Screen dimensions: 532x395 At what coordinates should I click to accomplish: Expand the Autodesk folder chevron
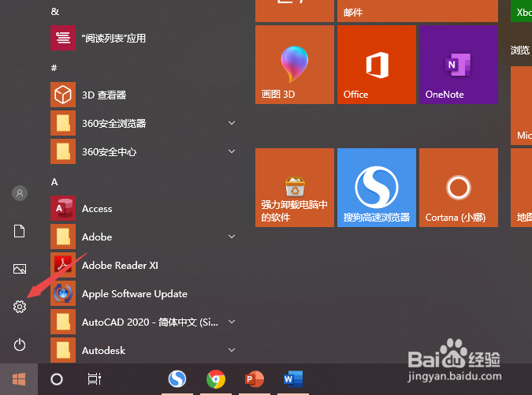coord(232,350)
